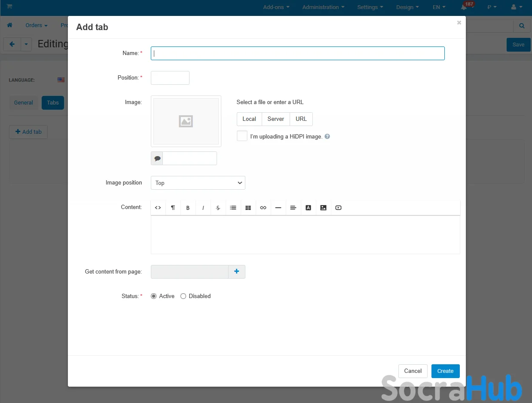The height and width of the screenshot is (403, 532).
Task: Apply italic formatting in content editor
Action: [x=203, y=208]
